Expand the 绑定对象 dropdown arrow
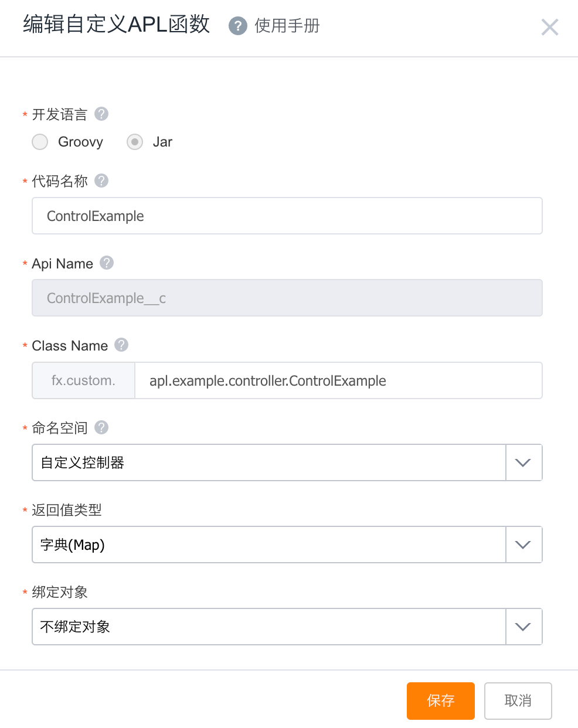The width and height of the screenshot is (578, 728). pyautogui.click(x=523, y=627)
